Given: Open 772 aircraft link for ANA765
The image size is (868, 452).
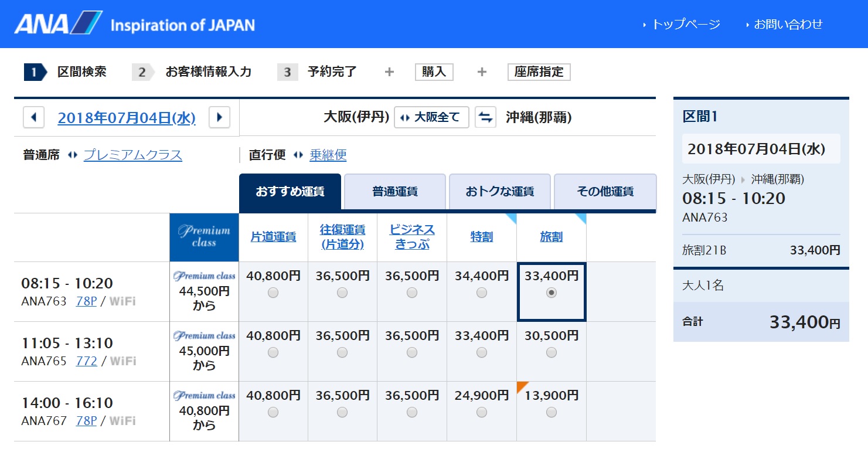Looking at the screenshot, I should click(87, 361).
